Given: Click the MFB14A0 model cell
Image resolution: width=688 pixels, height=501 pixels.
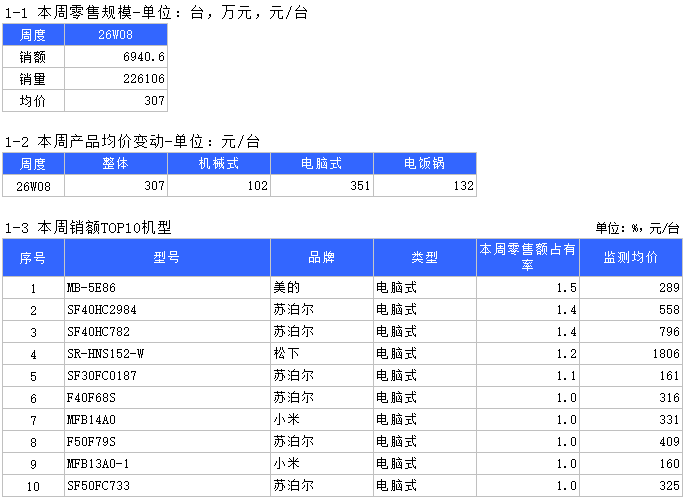Looking at the screenshot, I should (167, 420).
